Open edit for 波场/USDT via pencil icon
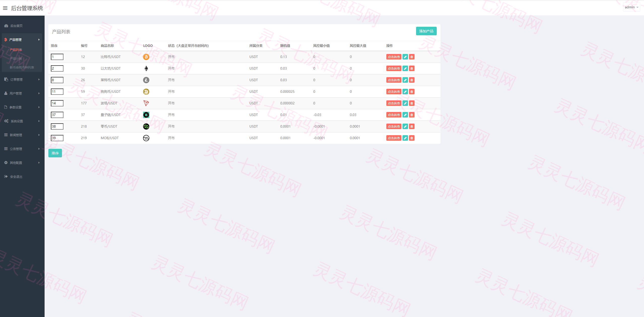Screen dimensions: 644x317 pos(405,103)
